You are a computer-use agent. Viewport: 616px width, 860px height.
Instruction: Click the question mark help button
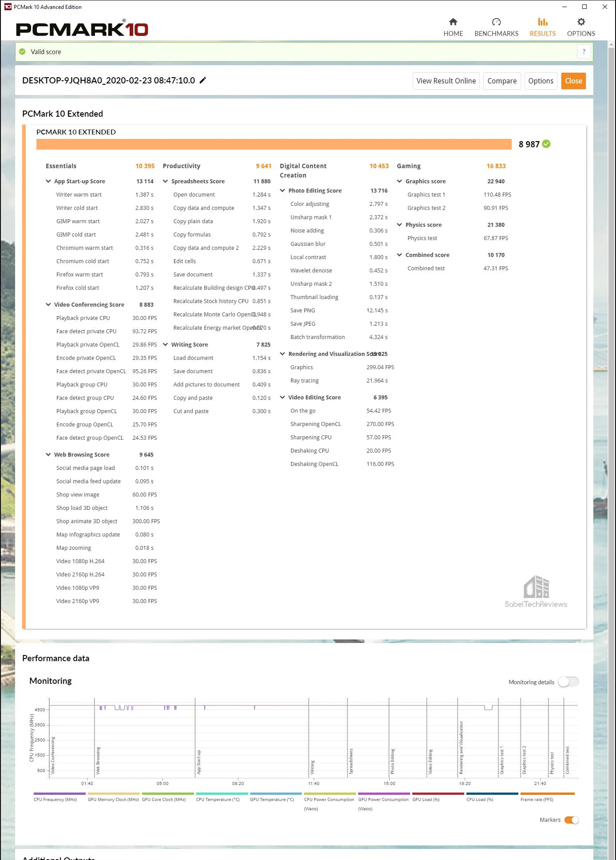pos(584,51)
